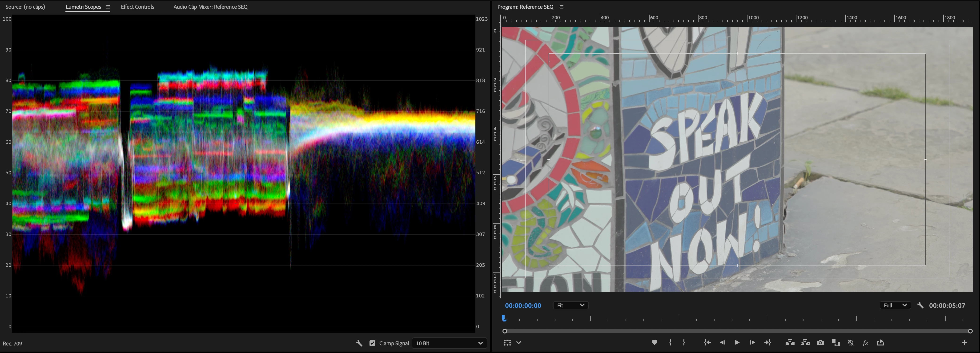This screenshot has width=980, height=353.
Task: Click the Export media share icon
Action: point(880,343)
